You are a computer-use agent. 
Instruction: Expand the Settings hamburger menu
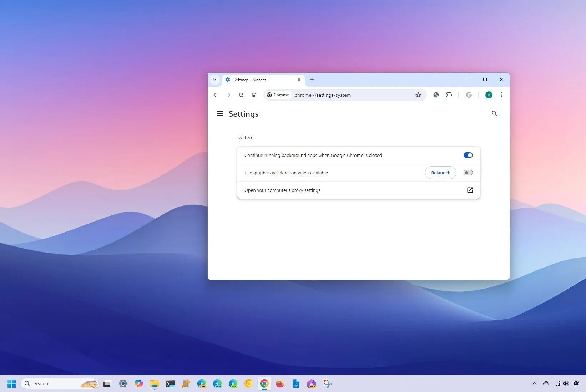click(219, 113)
